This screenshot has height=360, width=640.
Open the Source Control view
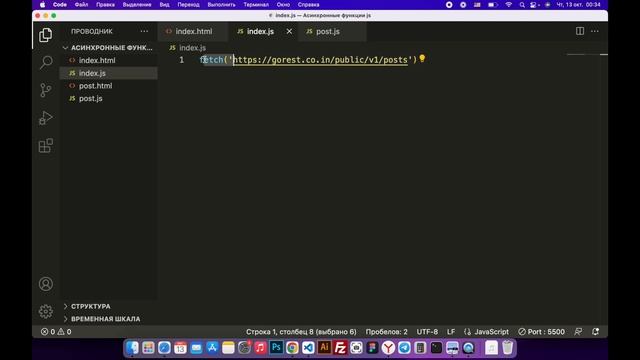click(x=46, y=90)
